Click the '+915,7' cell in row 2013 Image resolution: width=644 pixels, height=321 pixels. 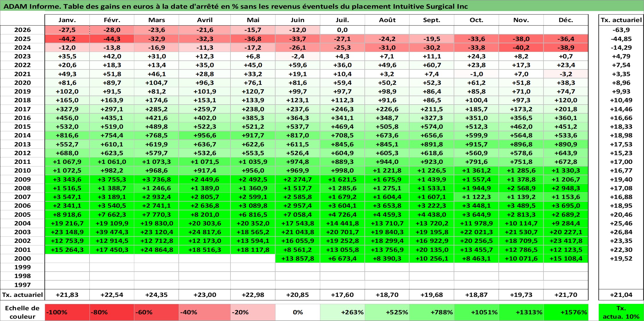[x=476, y=144]
